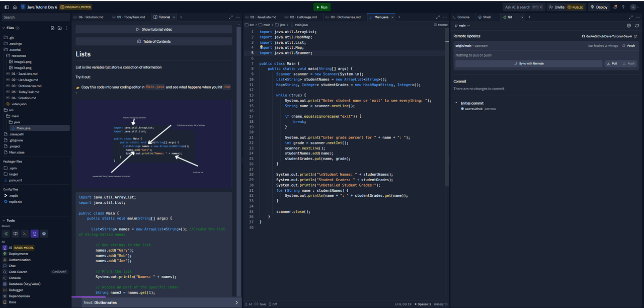Click the new file icon in Files
Image resolution: width=644 pixels, height=308 pixels.
(53, 28)
